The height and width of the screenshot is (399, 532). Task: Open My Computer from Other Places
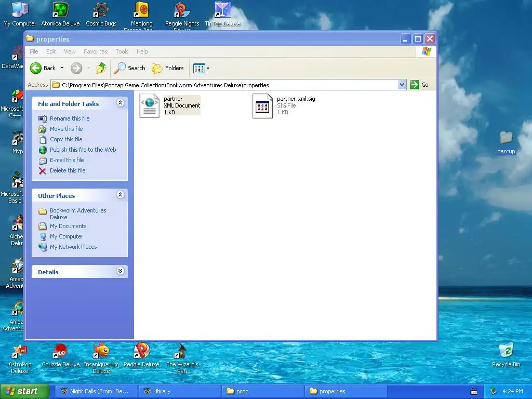pos(66,236)
